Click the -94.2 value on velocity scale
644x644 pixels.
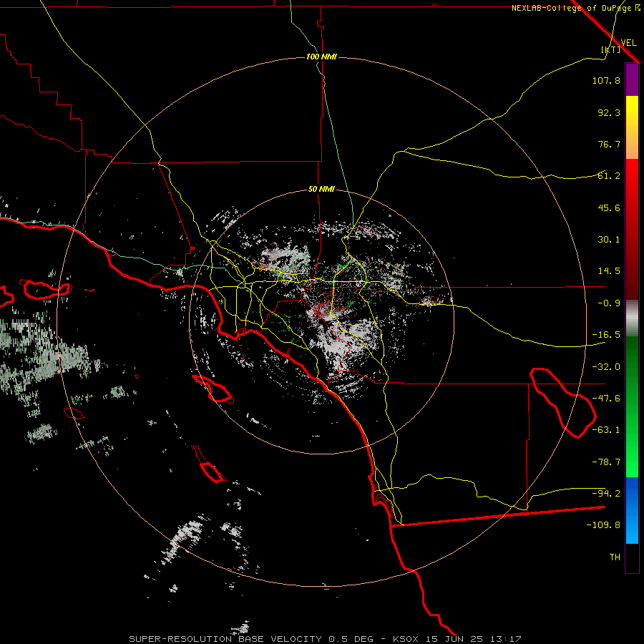[606, 494]
